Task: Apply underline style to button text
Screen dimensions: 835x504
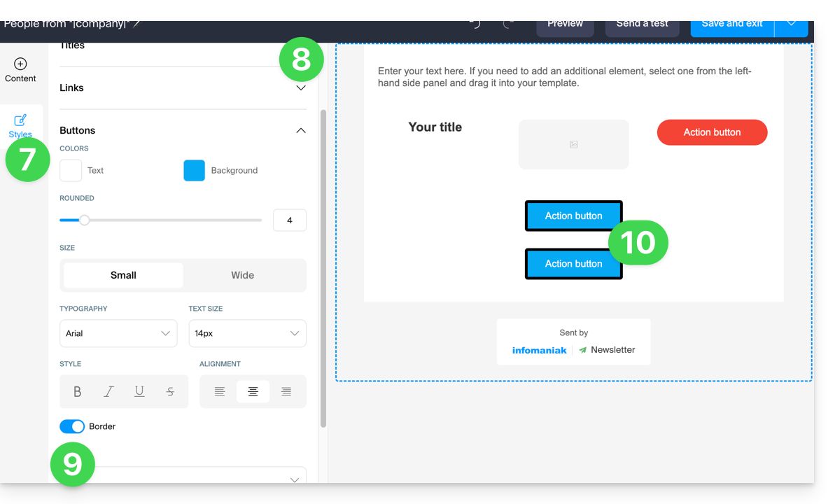Action: pyautogui.click(x=139, y=392)
